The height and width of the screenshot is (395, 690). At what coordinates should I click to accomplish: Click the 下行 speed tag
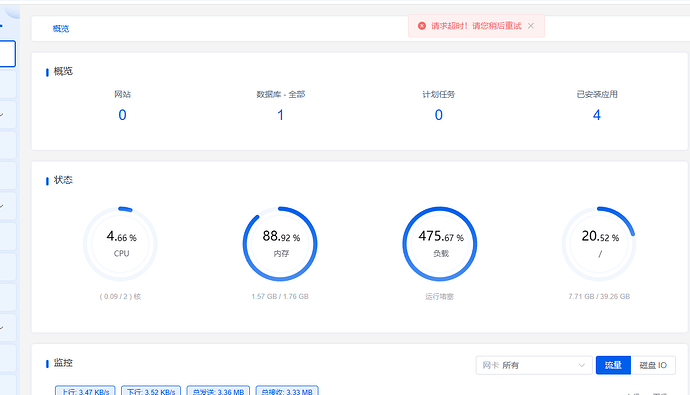click(151, 391)
